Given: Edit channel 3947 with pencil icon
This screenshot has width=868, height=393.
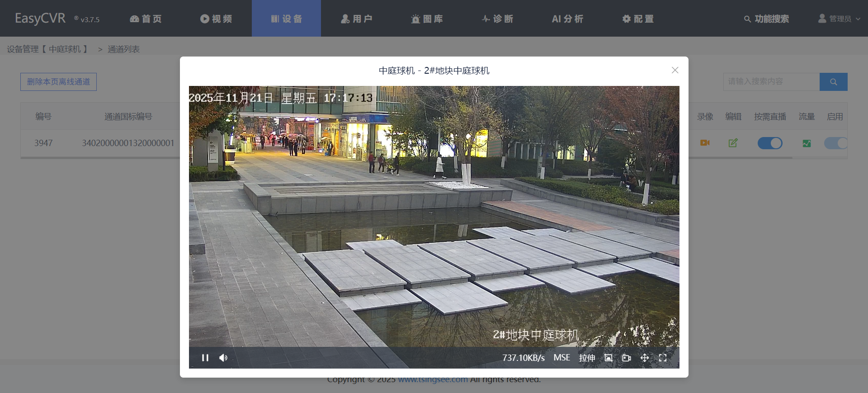Looking at the screenshot, I should point(733,143).
